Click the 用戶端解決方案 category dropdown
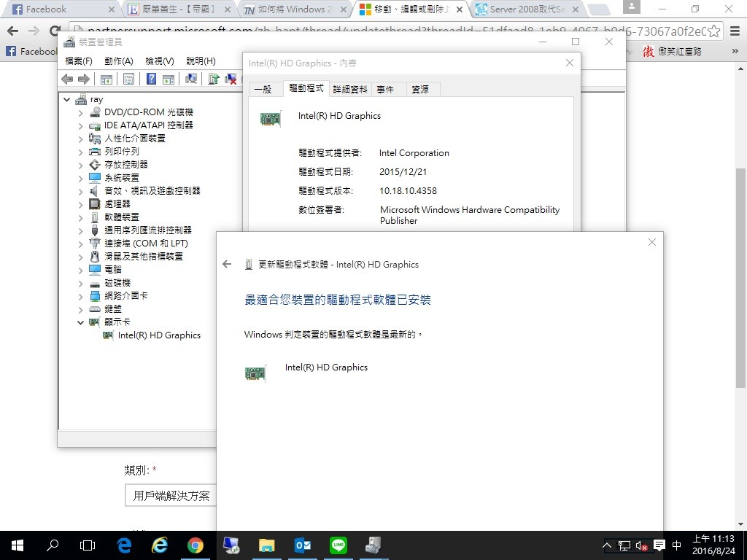747x560 pixels. (x=171, y=496)
